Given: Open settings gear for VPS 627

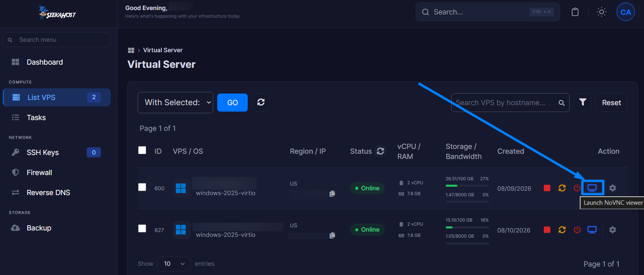Looking at the screenshot, I should click(x=613, y=230).
